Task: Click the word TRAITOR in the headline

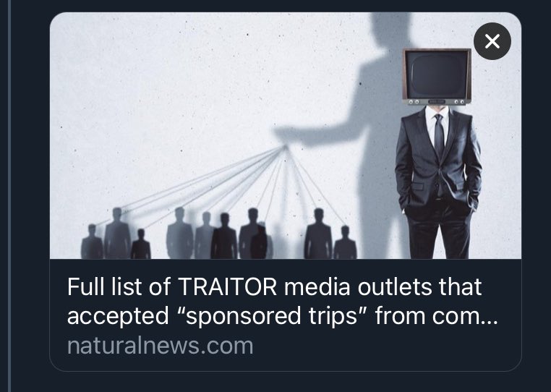Action: pyautogui.click(x=228, y=287)
